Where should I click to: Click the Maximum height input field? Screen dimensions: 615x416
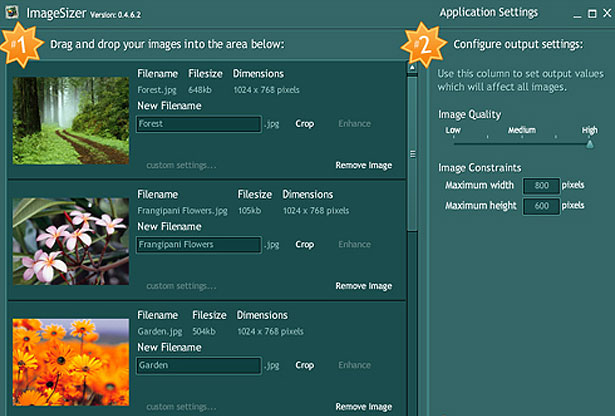pyautogui.click(x=541, y=206)
